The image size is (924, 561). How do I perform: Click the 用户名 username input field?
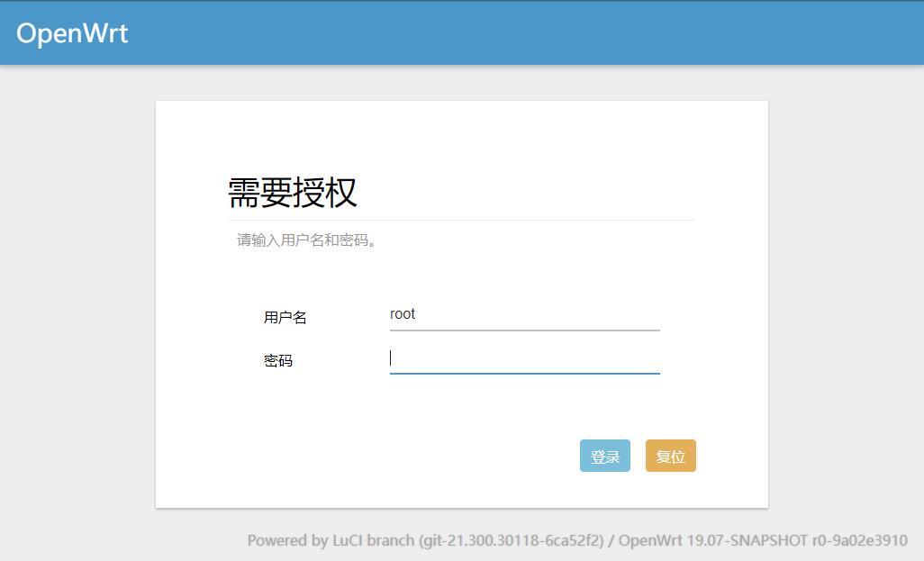522,314
